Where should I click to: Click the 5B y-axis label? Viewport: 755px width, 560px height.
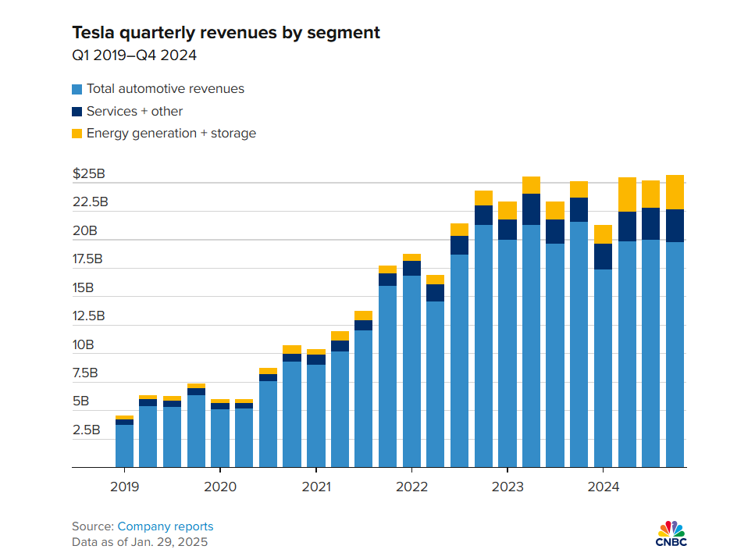tap(81, 401)
